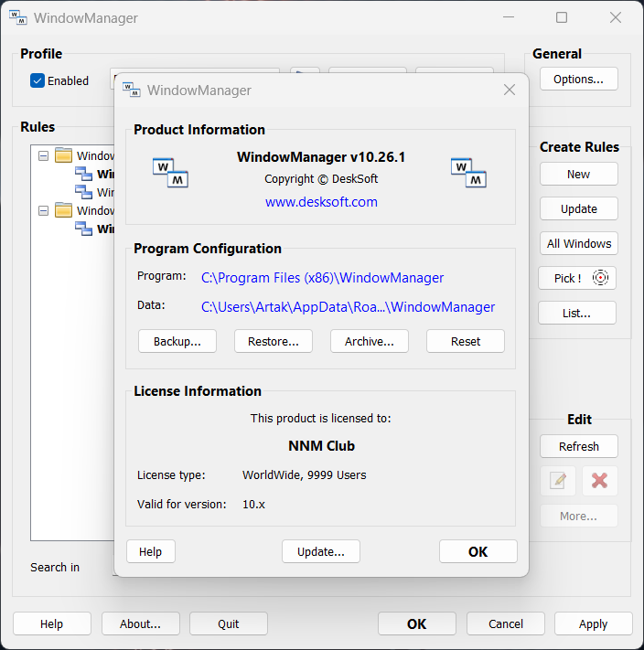Click Update under Create Rules
Viewport: 644px width, 650px height.
pyautogui.click(x=578, y=208)
